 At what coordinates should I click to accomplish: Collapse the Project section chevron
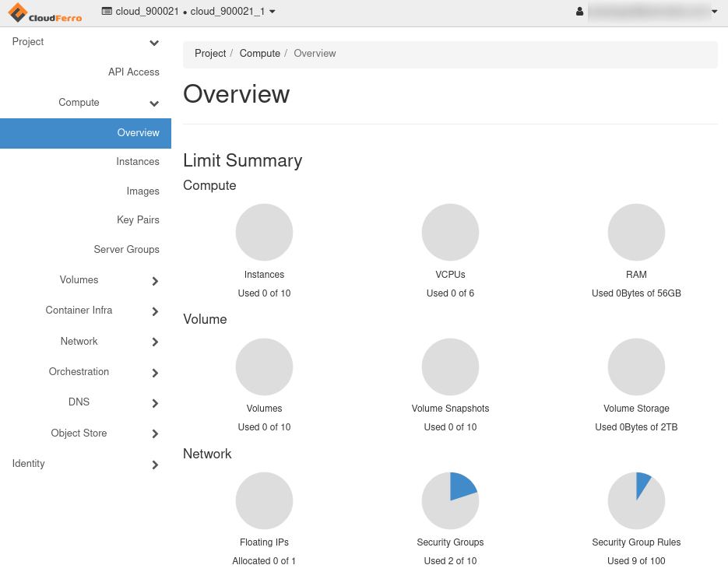pos(154,43)
